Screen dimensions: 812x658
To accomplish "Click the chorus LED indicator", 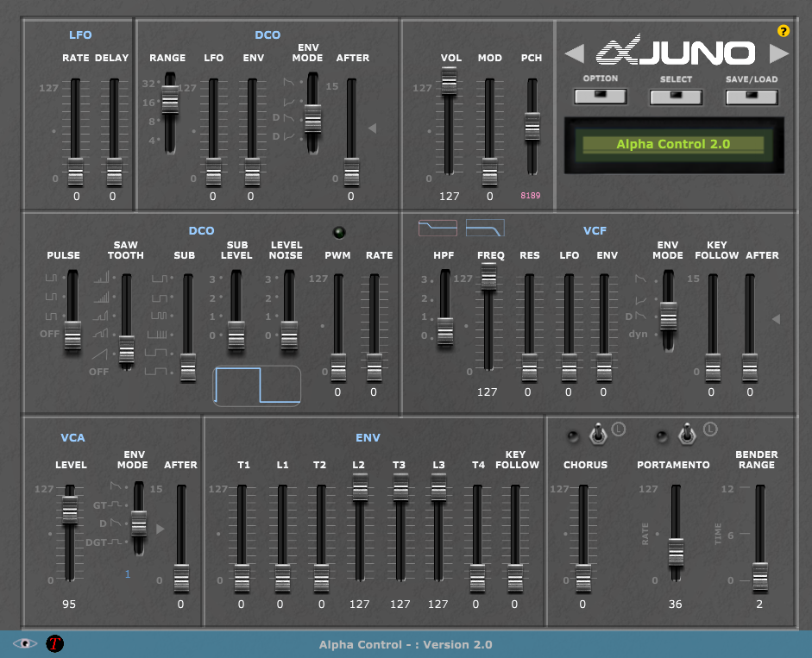I will tap(573, 436).
